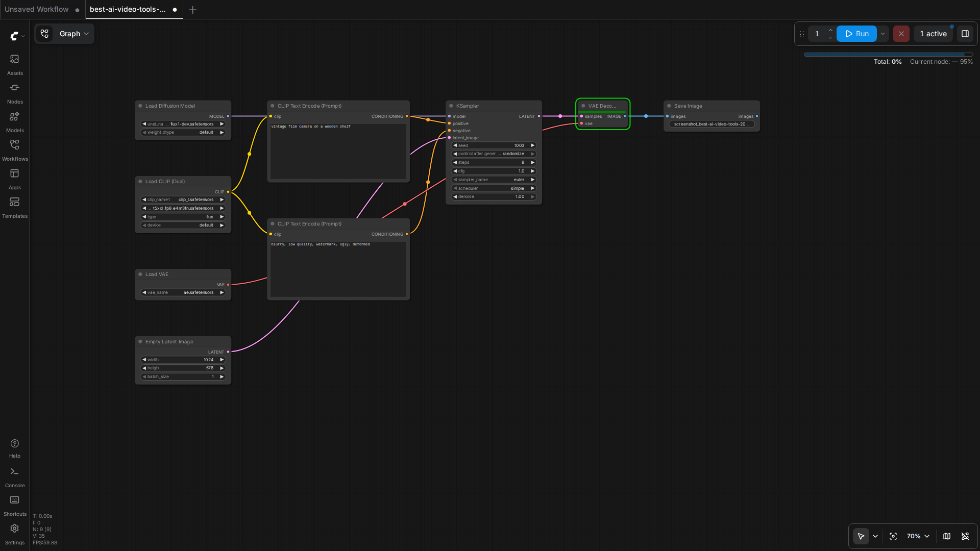Viewport: 980px width, 551px height.
Task: Open the Run options dropdown arrow
Action: [x=883, y=34]
